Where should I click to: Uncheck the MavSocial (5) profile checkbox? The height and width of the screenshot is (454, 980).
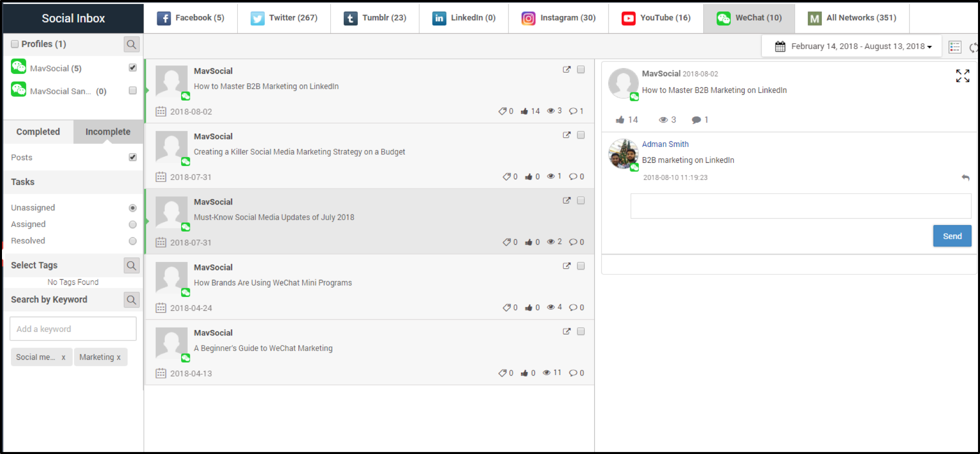pyautogui.click(x=133, y=67)
